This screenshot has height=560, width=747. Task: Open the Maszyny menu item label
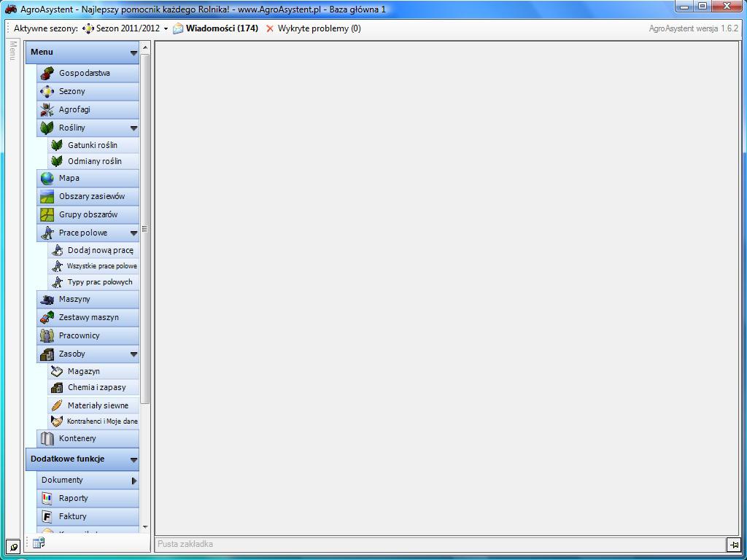coord(74,299)
